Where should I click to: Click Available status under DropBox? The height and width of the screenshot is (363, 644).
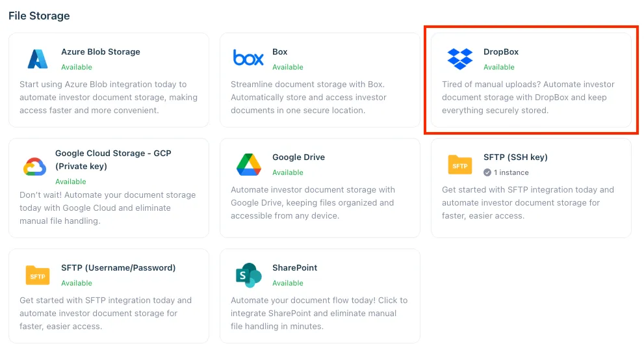pos(498,67)
